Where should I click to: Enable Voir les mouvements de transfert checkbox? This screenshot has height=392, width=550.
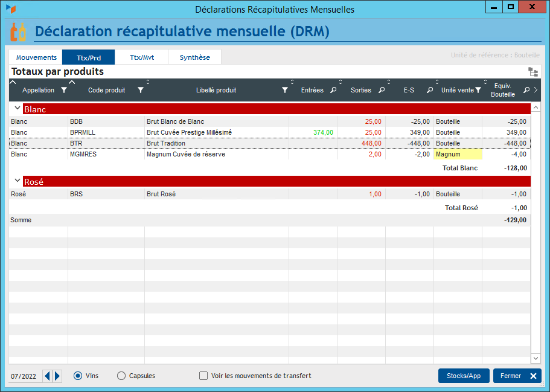203,376
